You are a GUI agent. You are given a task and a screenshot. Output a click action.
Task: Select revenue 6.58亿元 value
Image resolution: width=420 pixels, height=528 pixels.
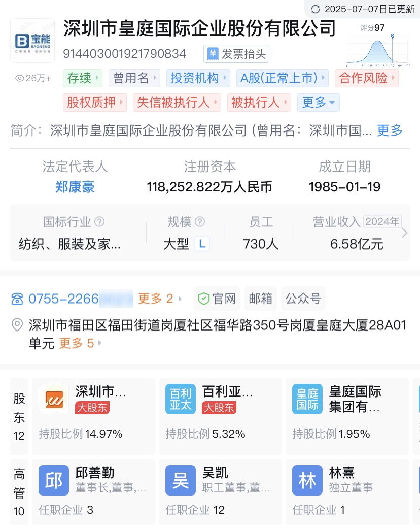tap(357, 244)
